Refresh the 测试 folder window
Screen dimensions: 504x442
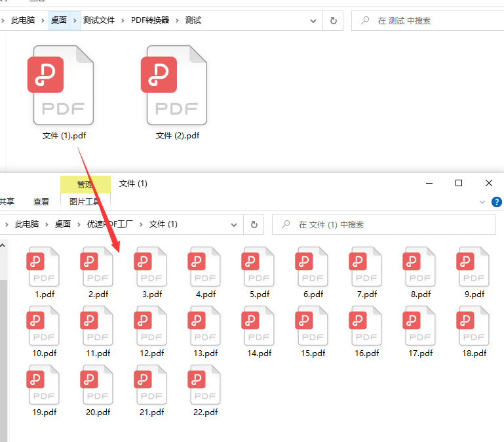[334, 20]
